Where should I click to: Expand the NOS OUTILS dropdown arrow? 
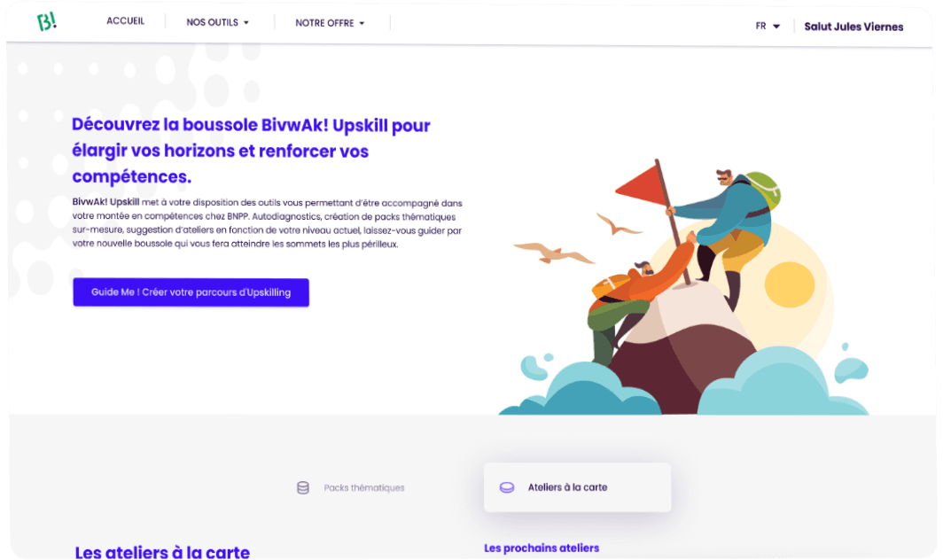246,23
